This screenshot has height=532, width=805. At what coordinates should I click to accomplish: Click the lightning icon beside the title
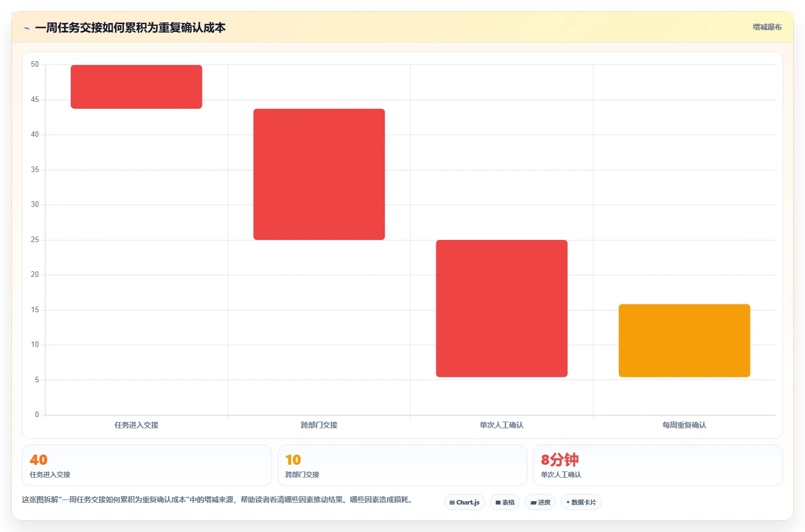point(26,28)
